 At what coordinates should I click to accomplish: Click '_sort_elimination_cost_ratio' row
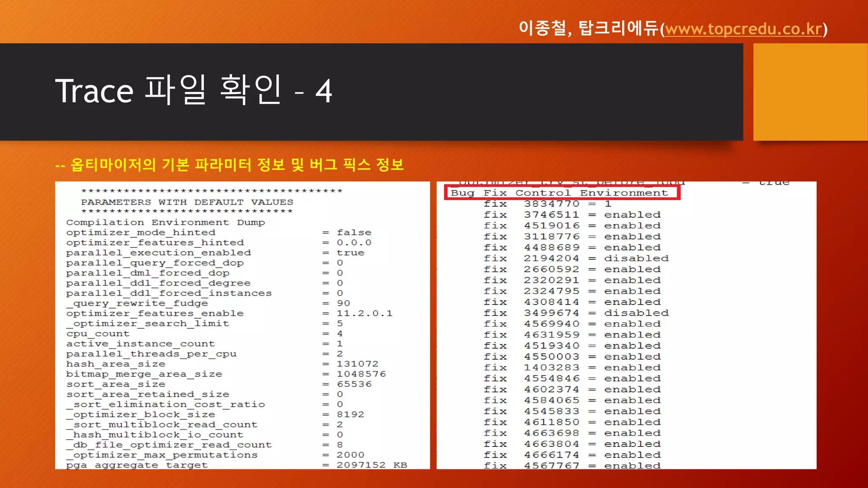point(205,405)
